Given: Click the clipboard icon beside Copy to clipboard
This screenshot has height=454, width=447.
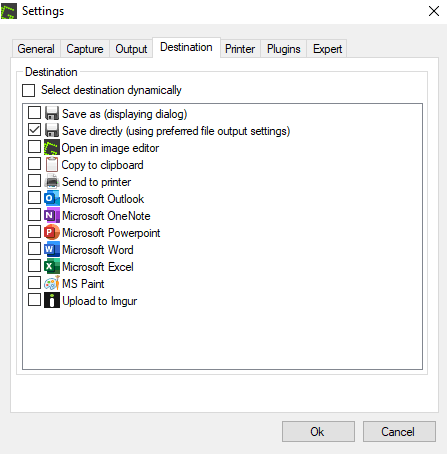Looking at the screenshot, I should 52,164.
